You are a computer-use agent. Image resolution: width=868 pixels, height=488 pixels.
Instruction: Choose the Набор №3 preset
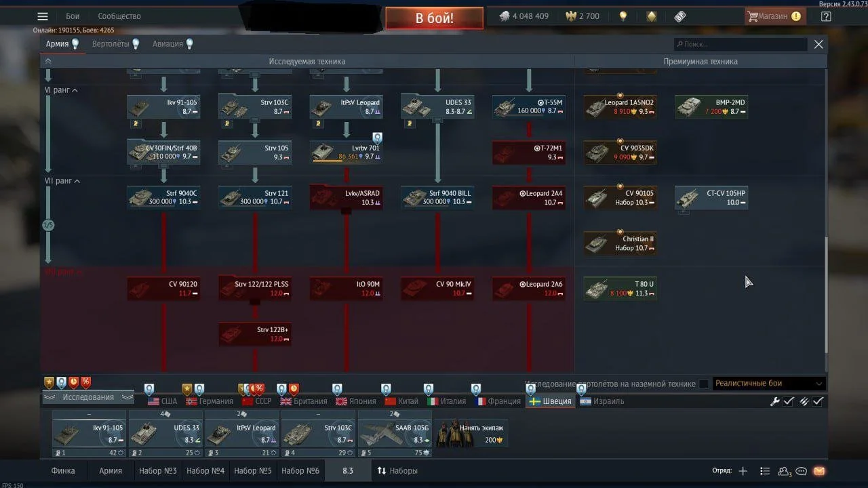[x=158, y=470]
